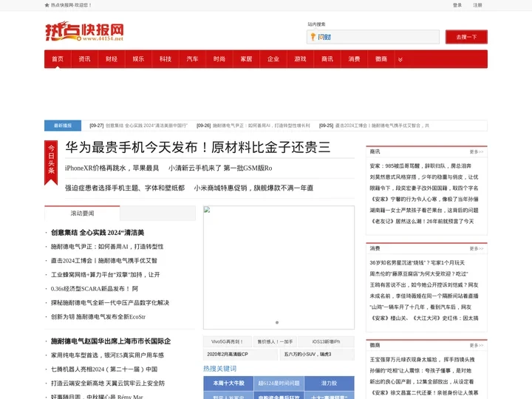Click the 登录 login link
This screenshot has width=532, height=399.
click(x=457, y=5)
